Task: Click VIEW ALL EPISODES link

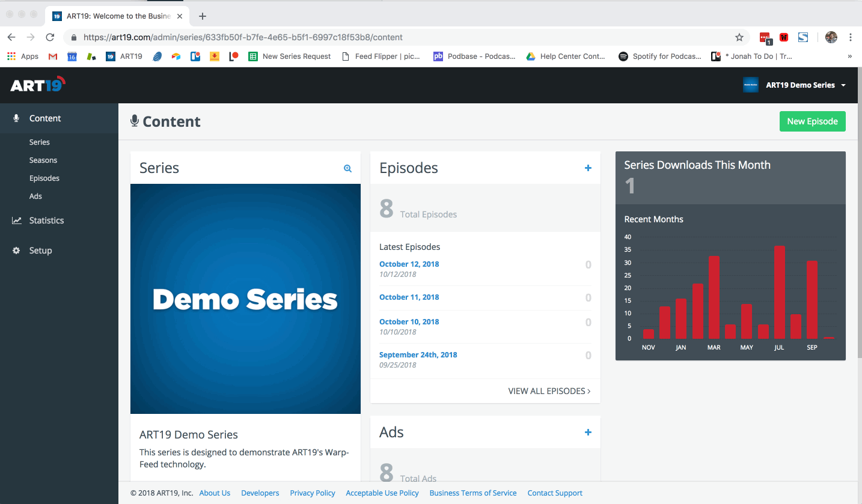Action: click(549, 391)
